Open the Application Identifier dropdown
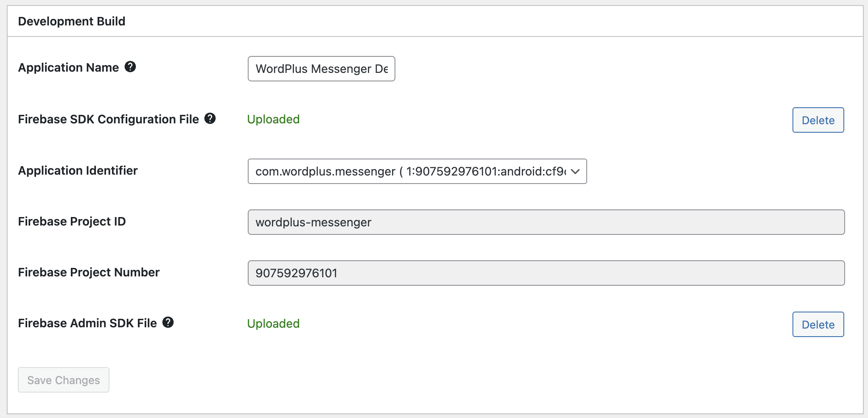868x418 pixels. 417,171
